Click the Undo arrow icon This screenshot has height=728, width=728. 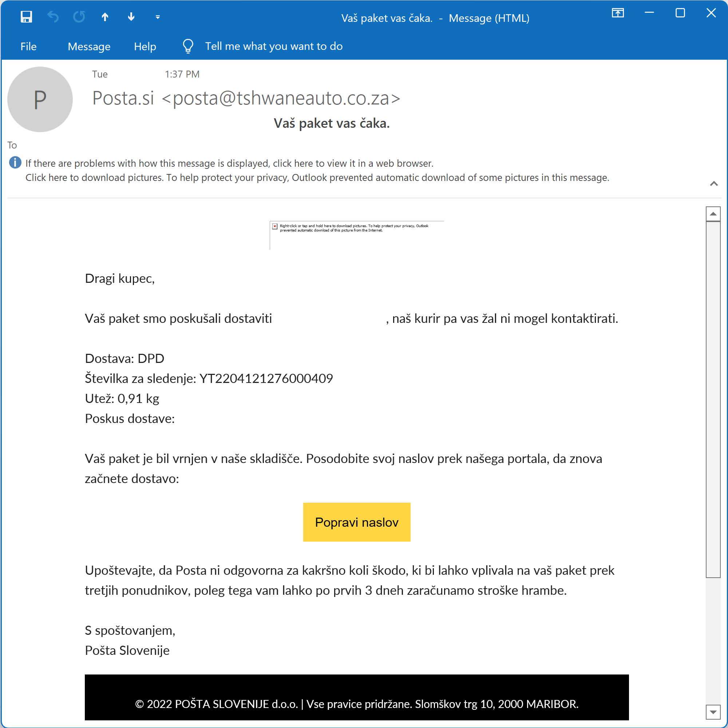click(x=53, y=17)
